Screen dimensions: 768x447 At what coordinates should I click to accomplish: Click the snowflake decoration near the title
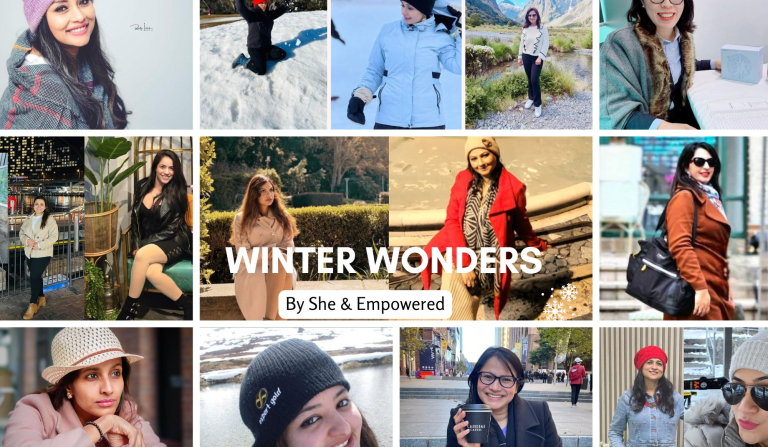[x=561, y=301]
